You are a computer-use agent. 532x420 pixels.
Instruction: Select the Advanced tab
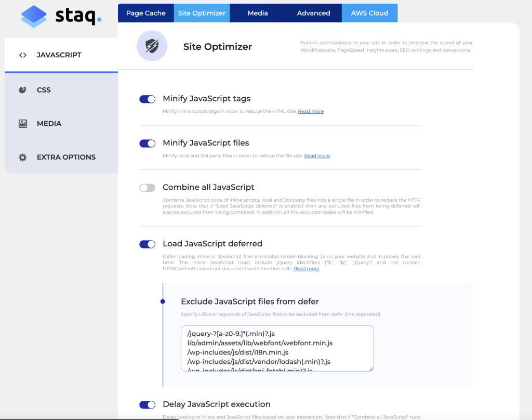click(313, 13)
